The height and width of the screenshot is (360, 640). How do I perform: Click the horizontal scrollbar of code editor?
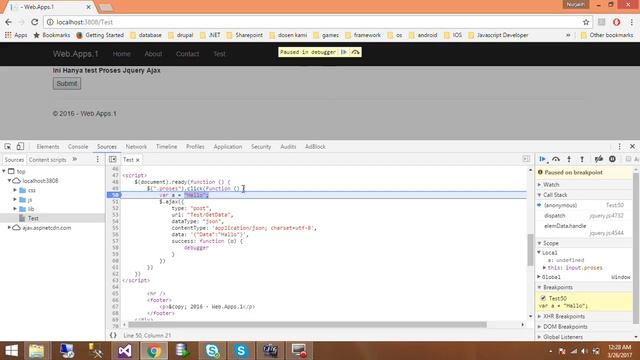point(307,324)
